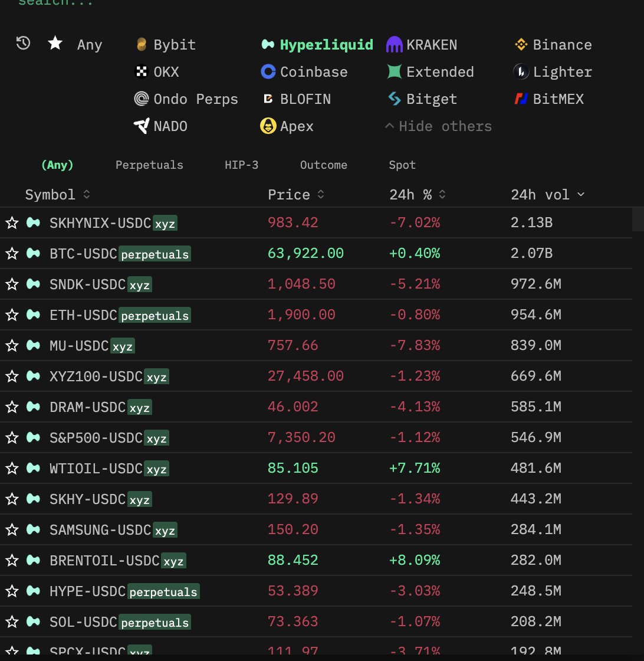Image resolution: width=644 pixels, height=661 pixels.
Task: Switch to the Perpetuals tab
Action: click(150, 165)
